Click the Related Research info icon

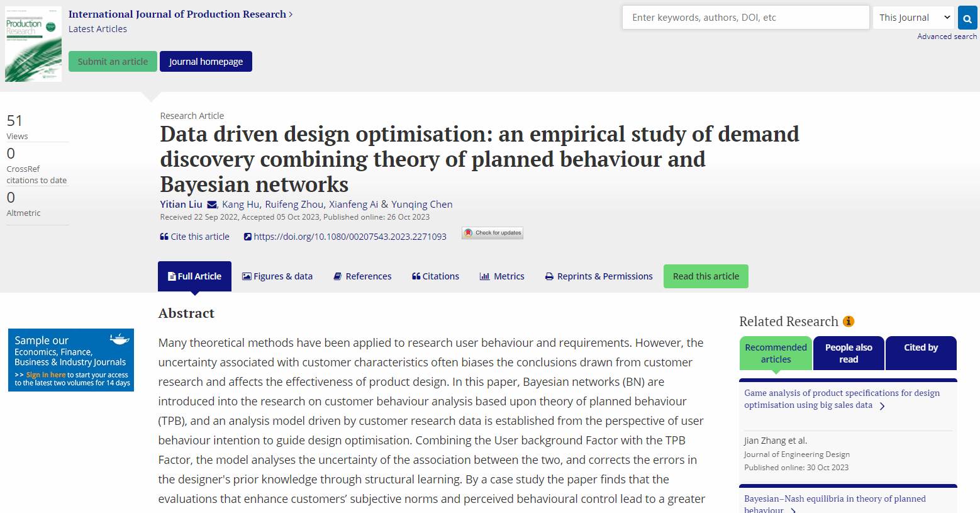coord(849,322)
